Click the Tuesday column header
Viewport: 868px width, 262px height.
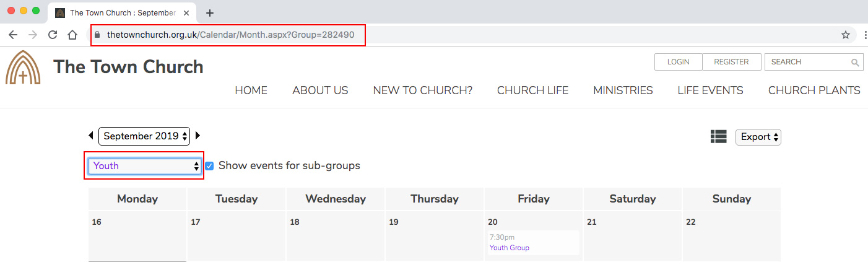(x=237, y=199)
